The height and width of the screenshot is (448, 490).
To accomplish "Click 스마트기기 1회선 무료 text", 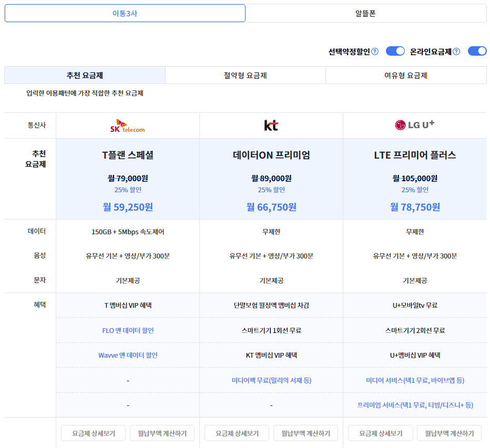I will [x=271, y=330].
